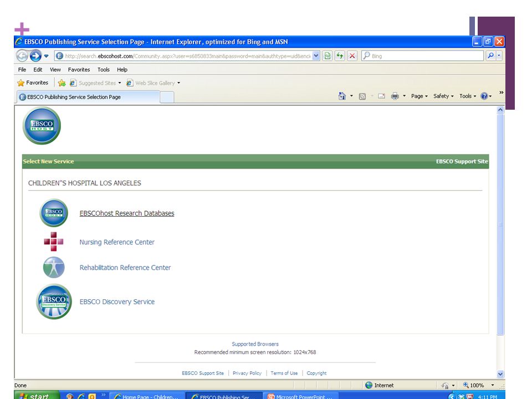Viewport: 532px width, 399px height.
Task: Open EBSCOhost Research Databases link
Action: (x=127, y=213)
